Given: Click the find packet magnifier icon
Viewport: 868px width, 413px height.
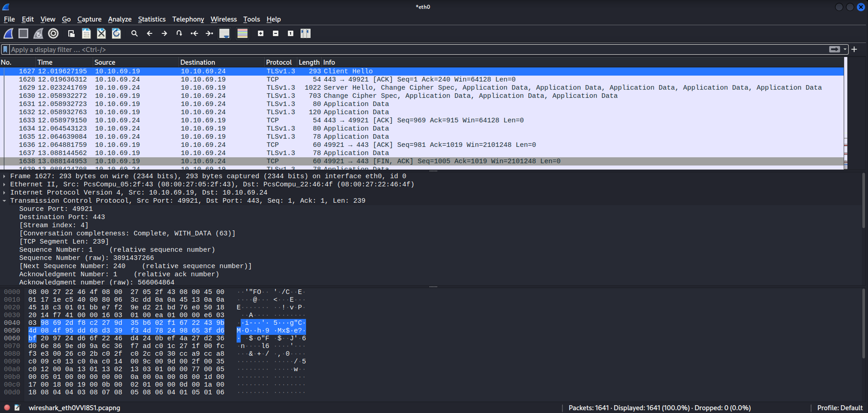Looking at the screenshot, I should tap(135, 33).
